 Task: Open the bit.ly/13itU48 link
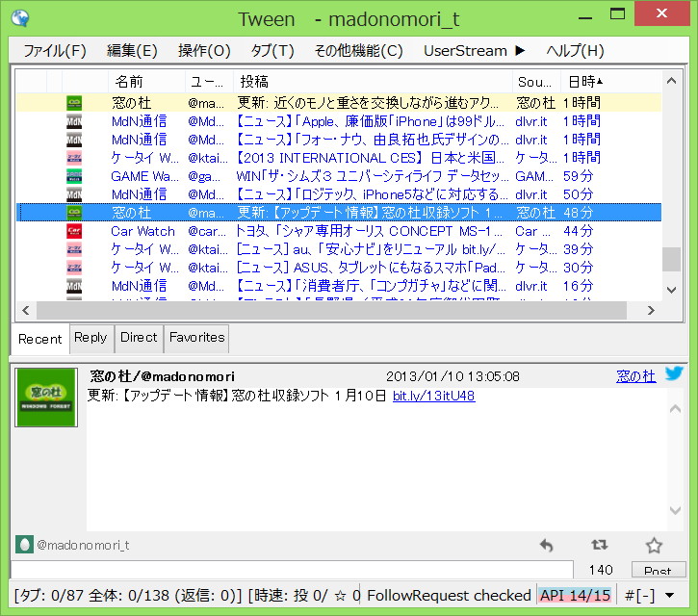[x=433, y=396]
